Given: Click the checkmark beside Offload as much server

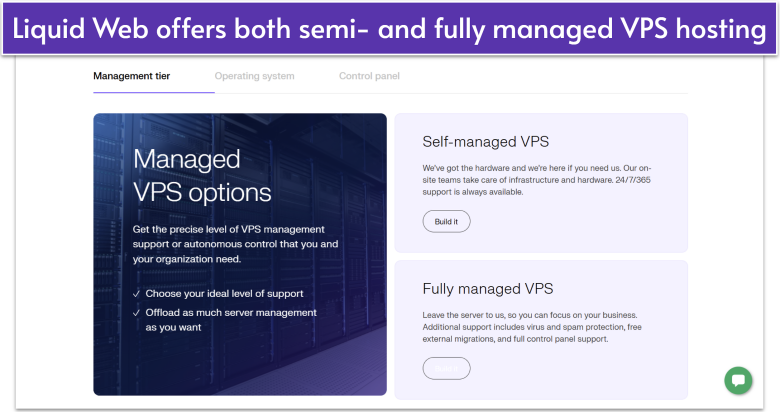Looking at the screenshot, I should [x=136, y=313].
